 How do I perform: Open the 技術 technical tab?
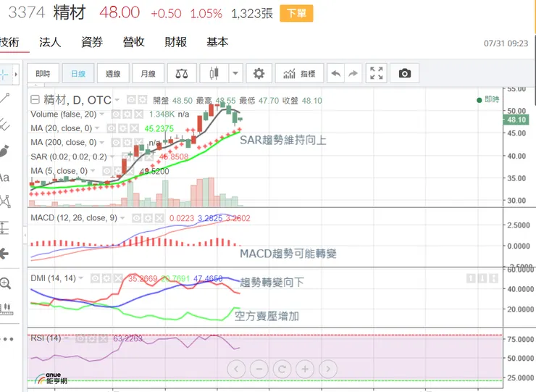click(9, 43)
